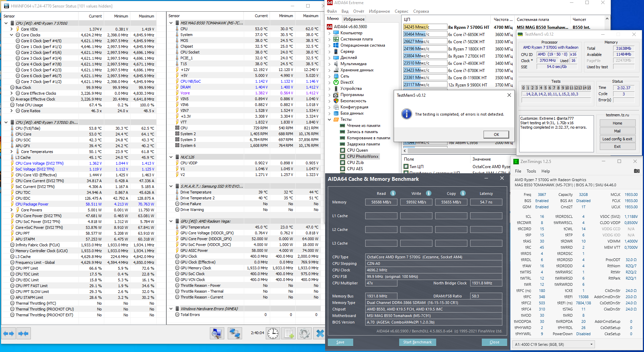Viewport: 644px width, 352px height.
Task: Click the up arrow of AIDA64 results scrollbar
Action: tap(607, 19)
